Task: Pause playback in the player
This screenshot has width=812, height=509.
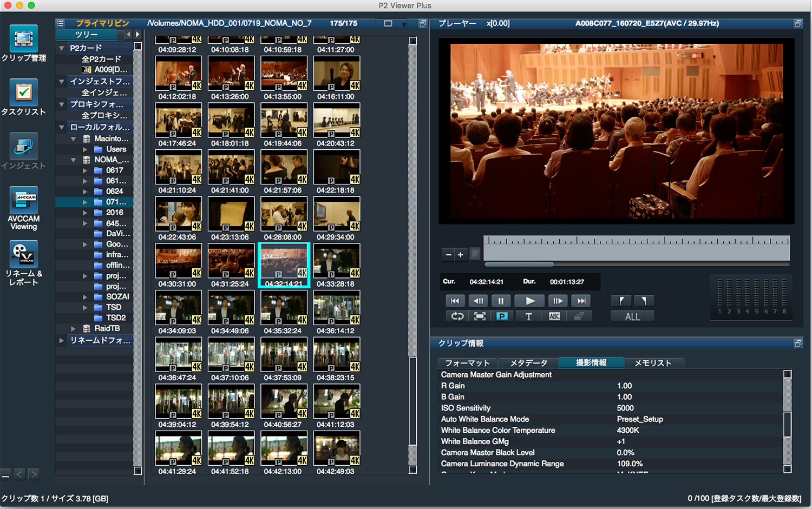Action: coord(501,301)
